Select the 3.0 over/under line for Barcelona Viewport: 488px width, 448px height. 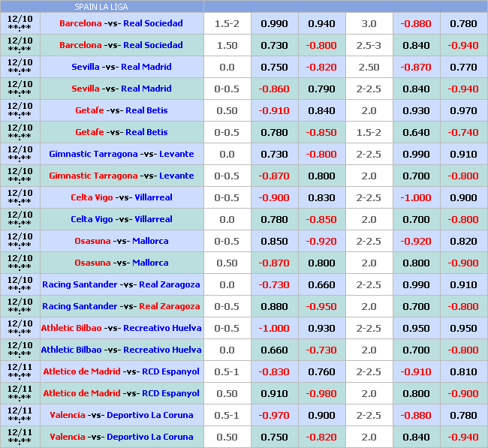369,23
